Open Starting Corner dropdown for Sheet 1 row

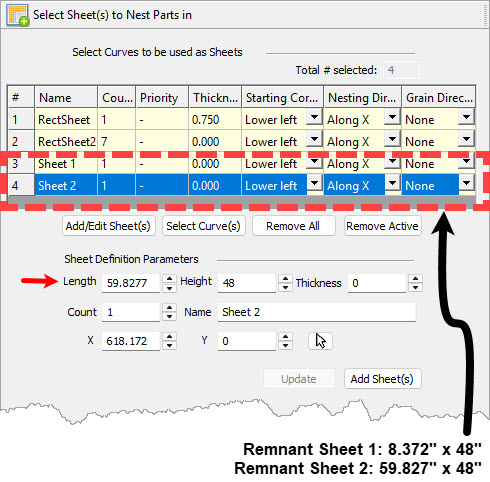click(314, 161)
